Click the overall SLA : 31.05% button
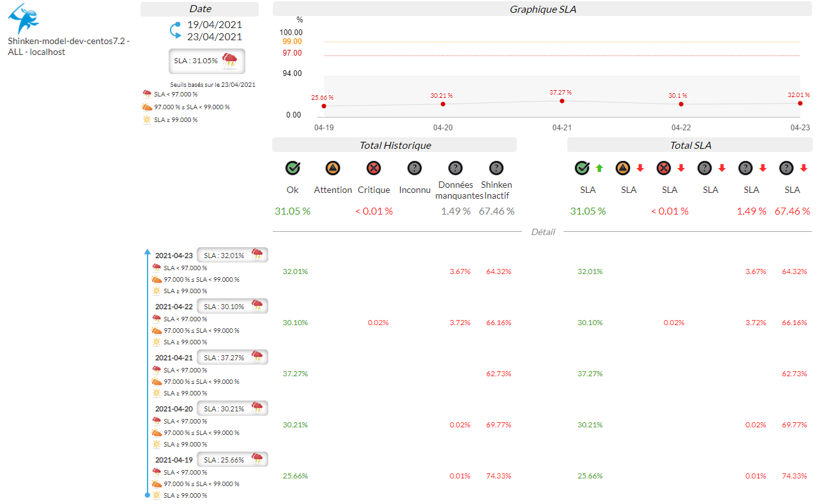Viewport: 819px width, 504px height. 206,61
